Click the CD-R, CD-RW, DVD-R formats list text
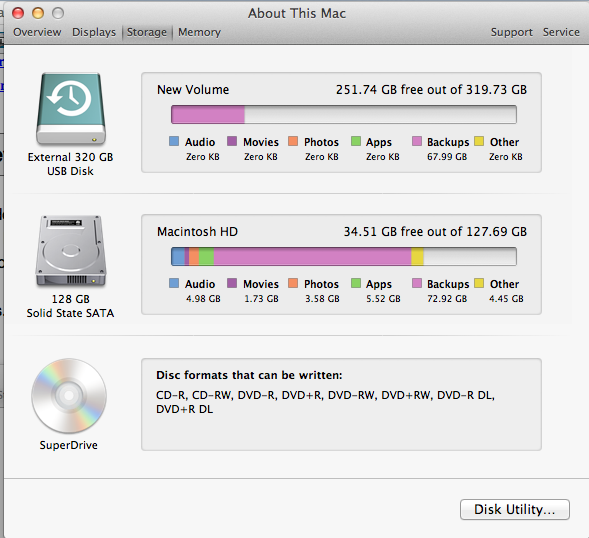Viewport: 589px width, 538px height. [325, 402]
